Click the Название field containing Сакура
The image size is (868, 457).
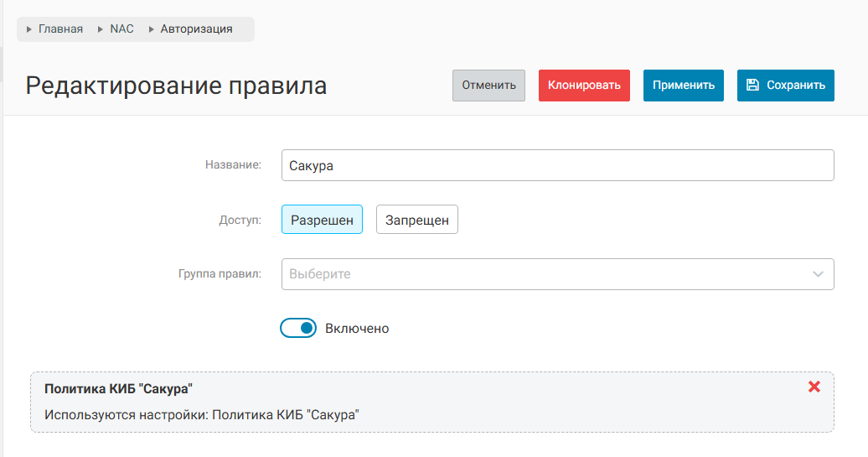click(557, 166)
